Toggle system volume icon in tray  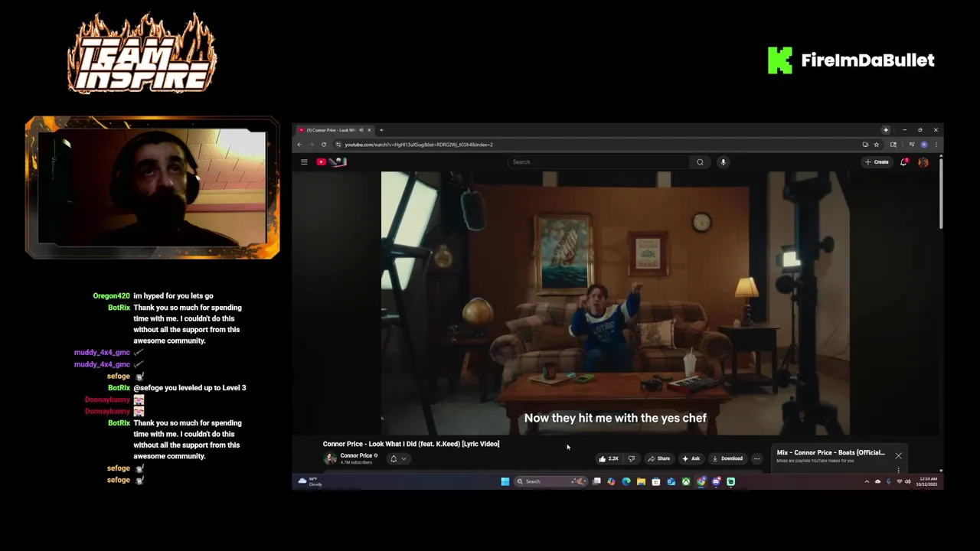[x=907, y=481]
